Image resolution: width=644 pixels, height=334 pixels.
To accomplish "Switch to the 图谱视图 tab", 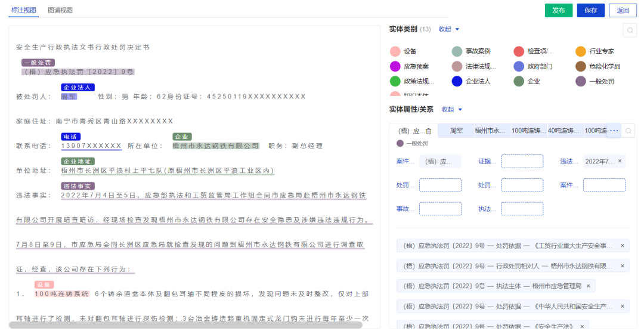I will tap(60, 10).
